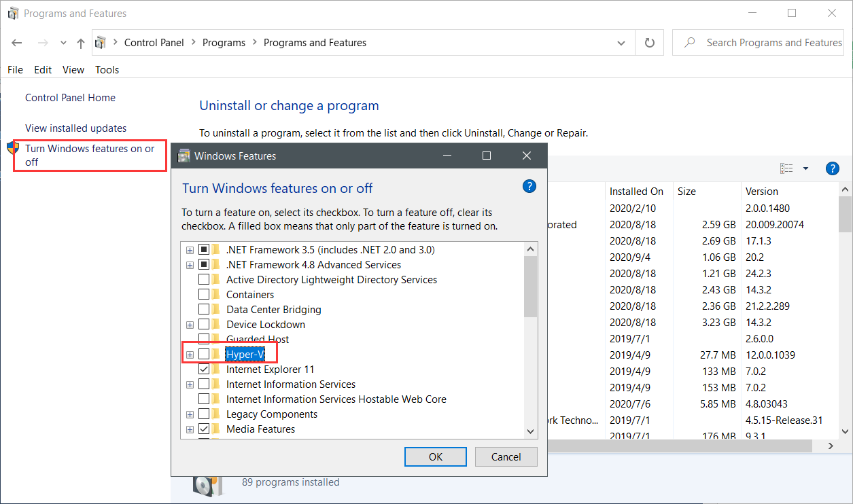Open the address bar history dropdown
Viewport: 853px width, 504px height.
pos(621,43)
